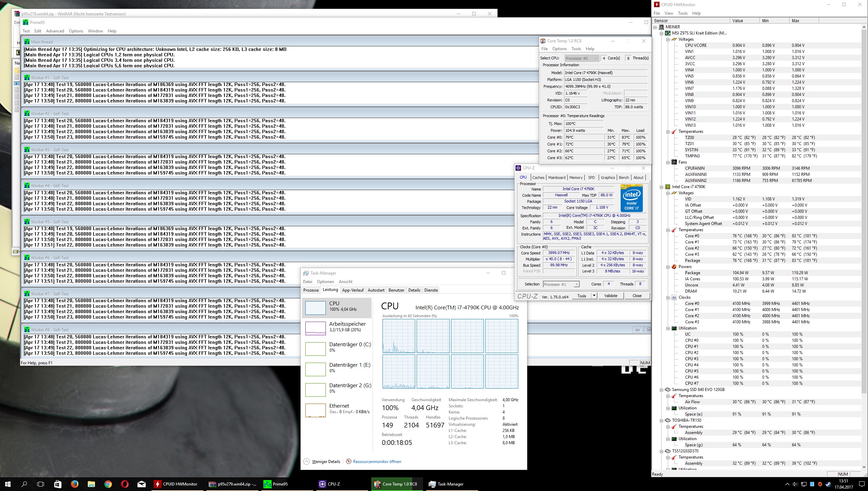This screenshot has width=868, height=491.
Task: Switch to the Memory tab in CPU-Z
Action: (x=576, y=178)
